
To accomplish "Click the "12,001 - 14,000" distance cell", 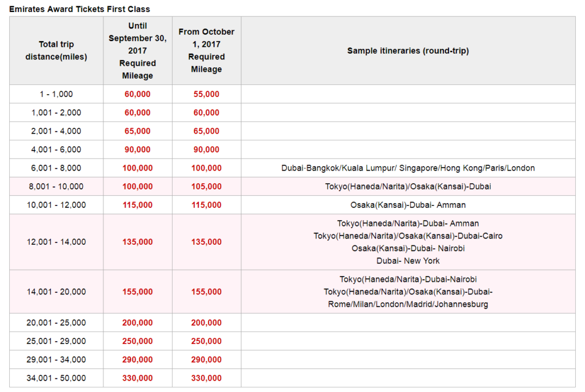I will 57,242.
